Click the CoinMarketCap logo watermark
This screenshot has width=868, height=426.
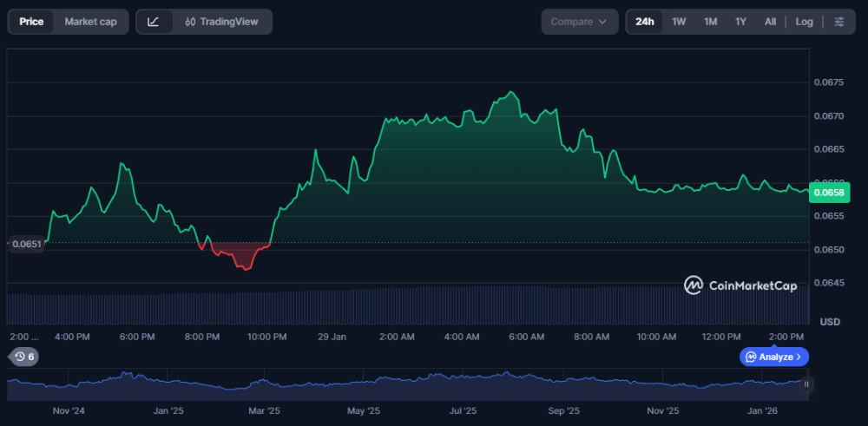pos(740,285)
